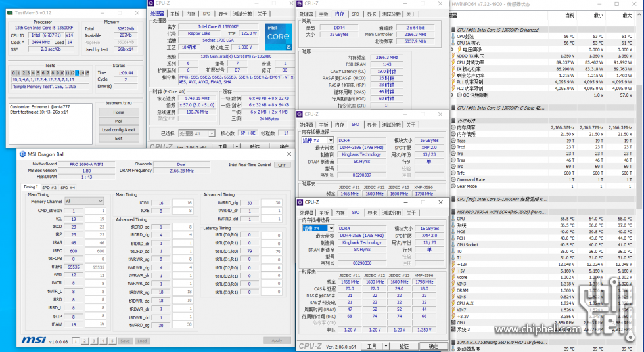Image resolution: width=644 pixels, height=352 pixels.
Task: Select profile slot 4 in MSI Dragon Ball
Action: coord(103,341)
